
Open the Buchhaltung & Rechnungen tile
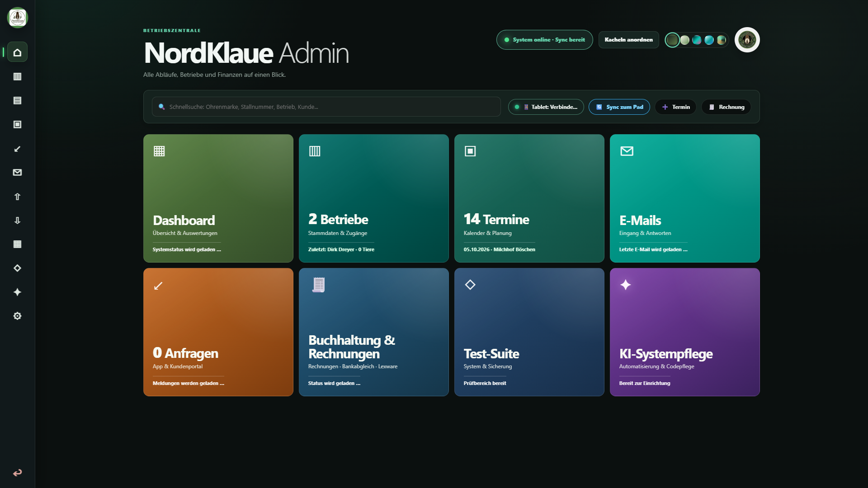(x=374, y=332)
